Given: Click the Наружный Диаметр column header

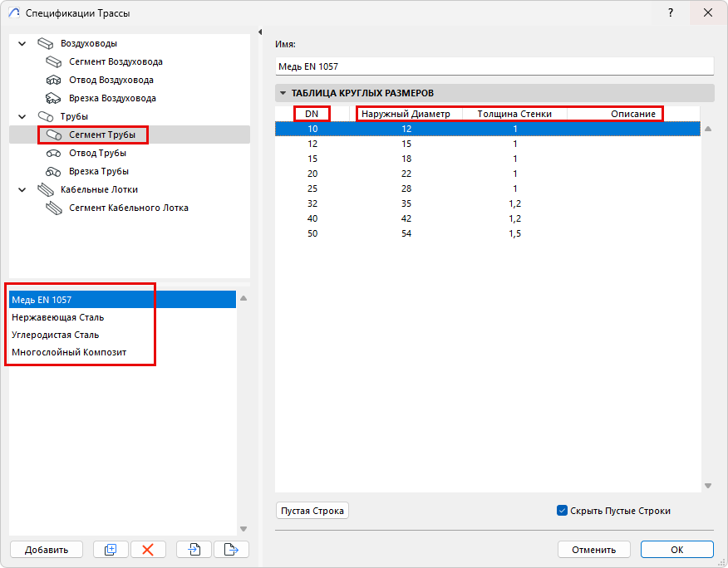Looking at the screenshot, I should tap(406, 114).
